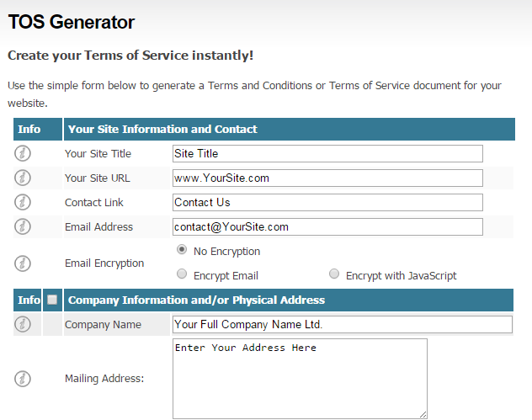Click info icon beside Your Site Title
Viewport: 532px width, 420px height.
coord(23,153)
